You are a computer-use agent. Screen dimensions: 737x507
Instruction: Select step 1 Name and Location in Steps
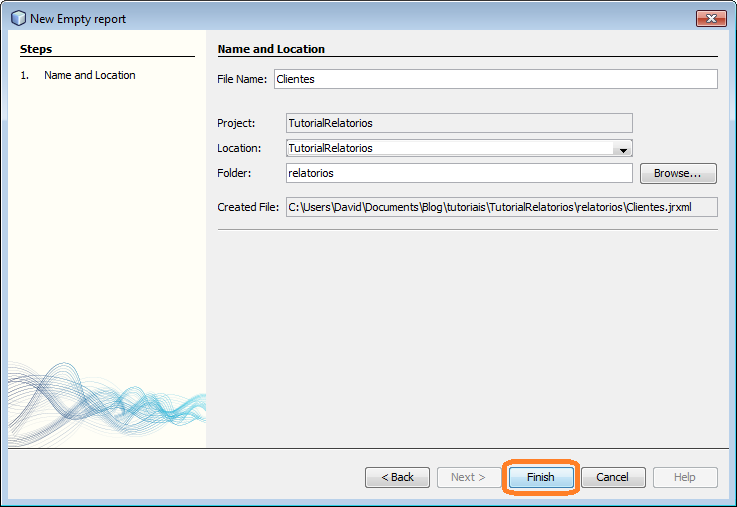pyautogui.click(x=89, y=75)
